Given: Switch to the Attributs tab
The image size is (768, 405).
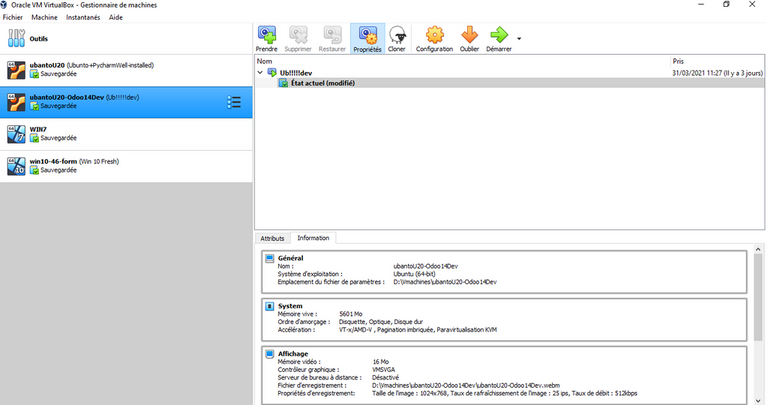Looking at the screenshot, I should click(x=272, y=238).
